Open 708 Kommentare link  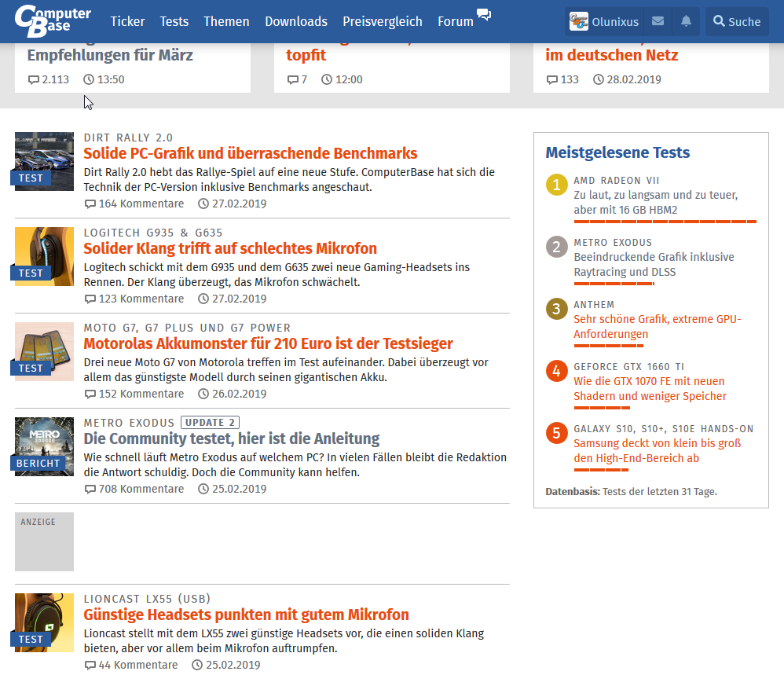pyautogui.click(x=141, y=489)
